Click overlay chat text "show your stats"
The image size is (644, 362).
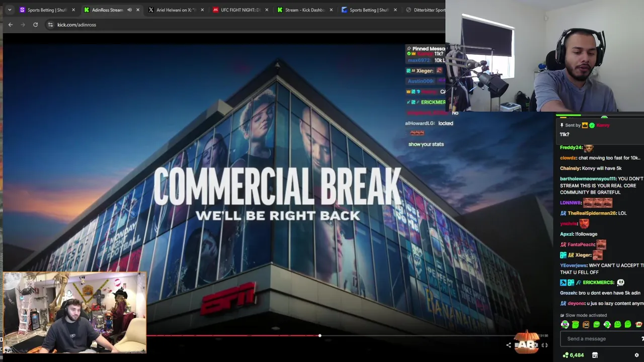(x=426, y=144)
